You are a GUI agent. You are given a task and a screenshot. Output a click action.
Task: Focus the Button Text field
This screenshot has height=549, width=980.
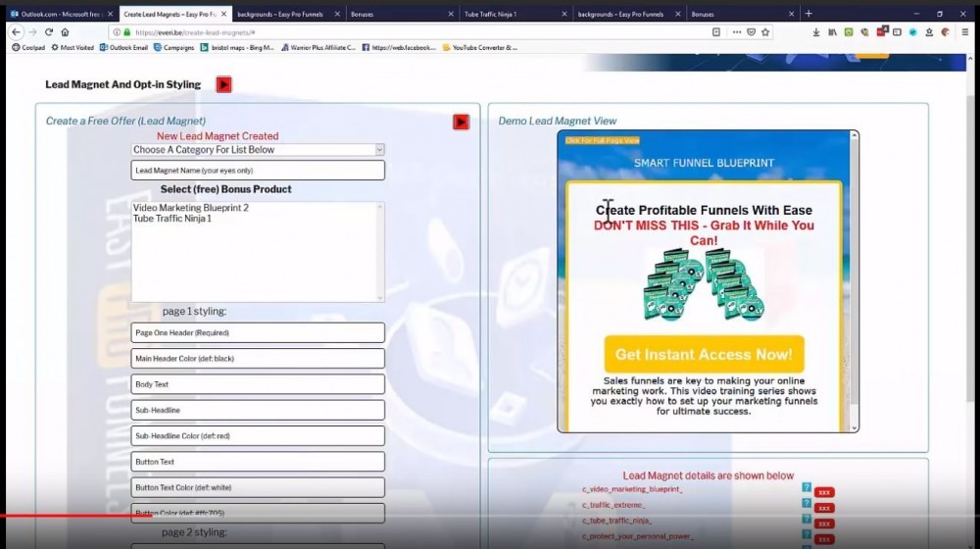coord(258,462)
